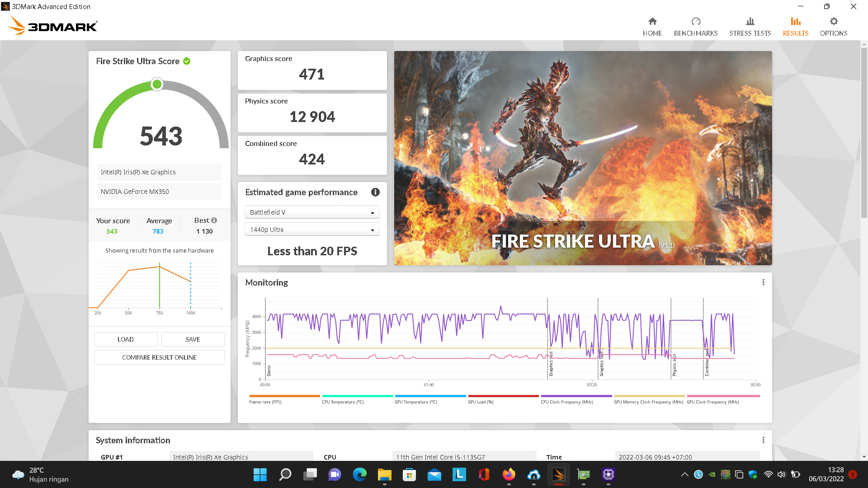Screen dimensions: 868x488
Task: Toggle pink GPU Clock Frequency legend
Action: pos(723,399)
